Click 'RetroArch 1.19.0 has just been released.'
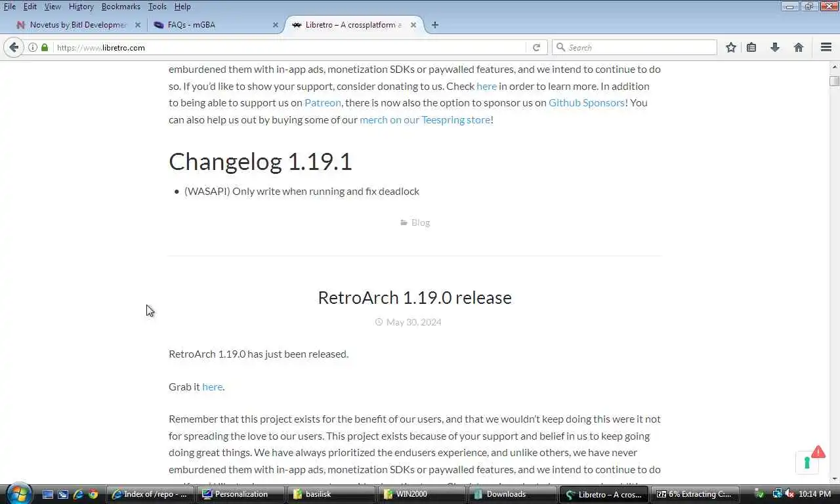 (259, 354)
